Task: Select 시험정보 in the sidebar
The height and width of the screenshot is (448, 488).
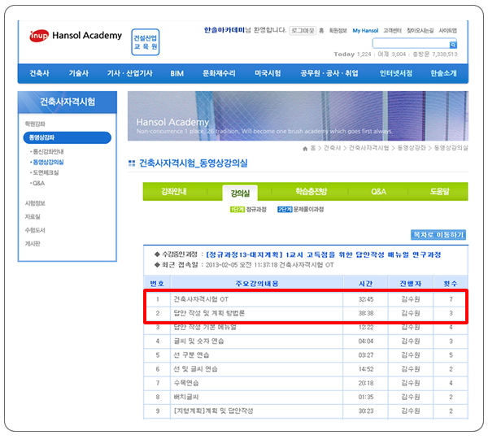Action: 35,203
